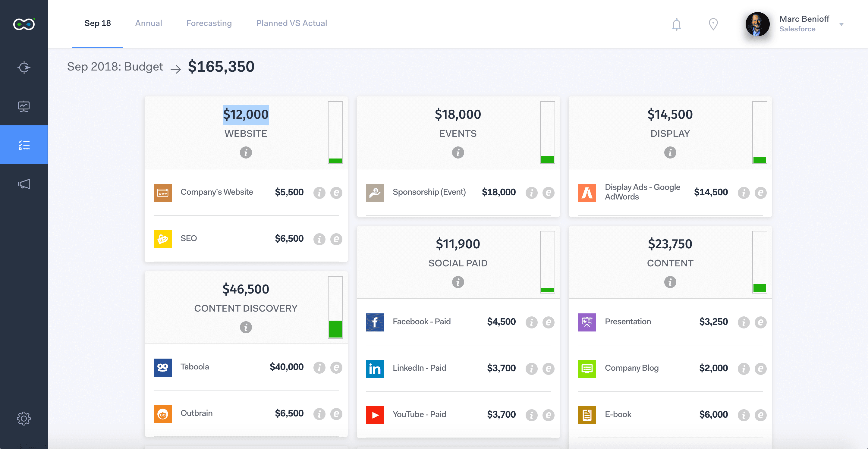This screenshot has height=449, width=868.
Task: Open the notifications bell icon
Action: point(676,24)
